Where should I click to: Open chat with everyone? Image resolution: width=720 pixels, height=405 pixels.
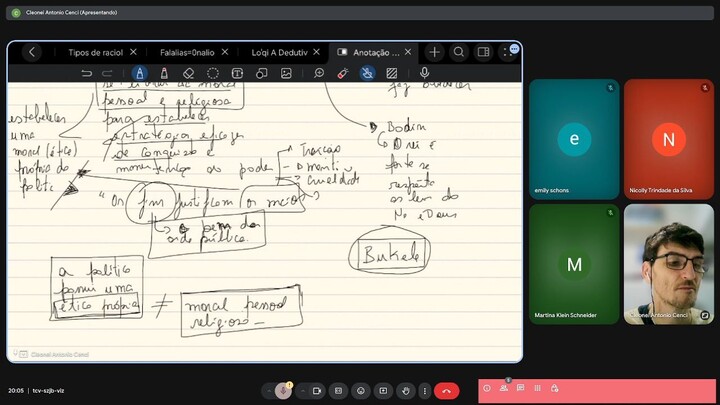pyautogui.click(x=521, y=388)
